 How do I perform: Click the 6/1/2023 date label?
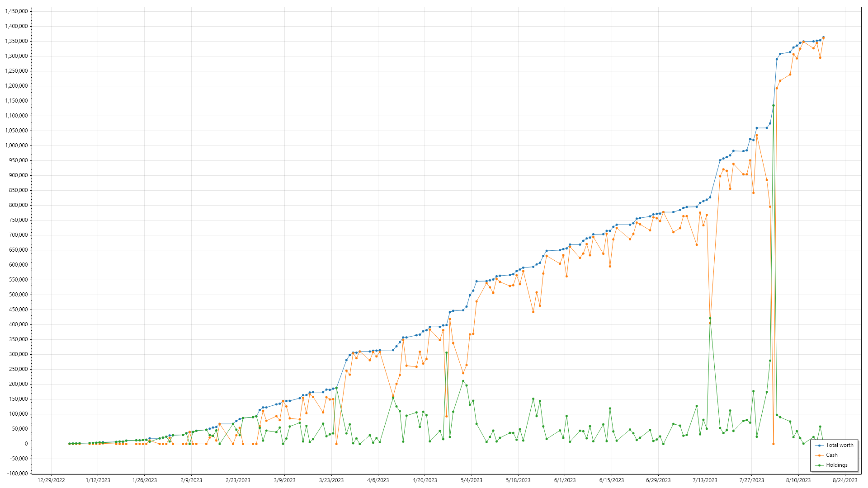[x=565, y=480]
